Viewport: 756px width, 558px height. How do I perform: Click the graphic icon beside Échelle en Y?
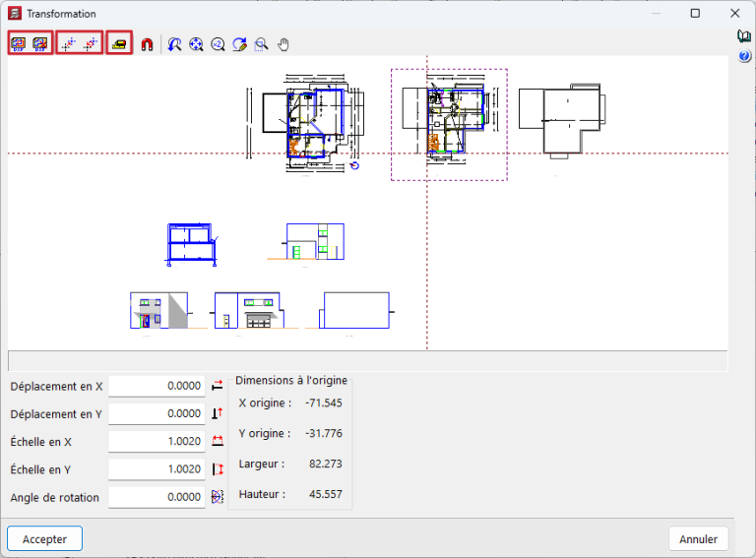pyautogui.click(x=218, y=468)
